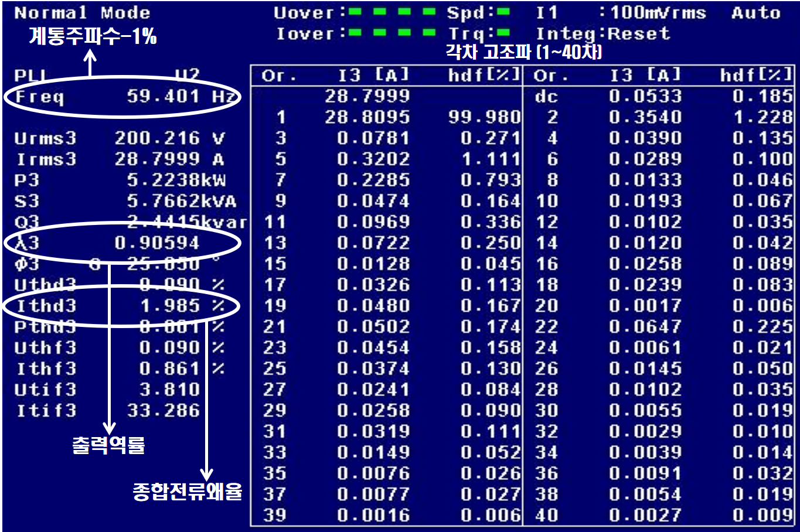Click the arrowhead pointing to 출력역률
This screenshot has height=532, width=800.
[x=109, y=428]
